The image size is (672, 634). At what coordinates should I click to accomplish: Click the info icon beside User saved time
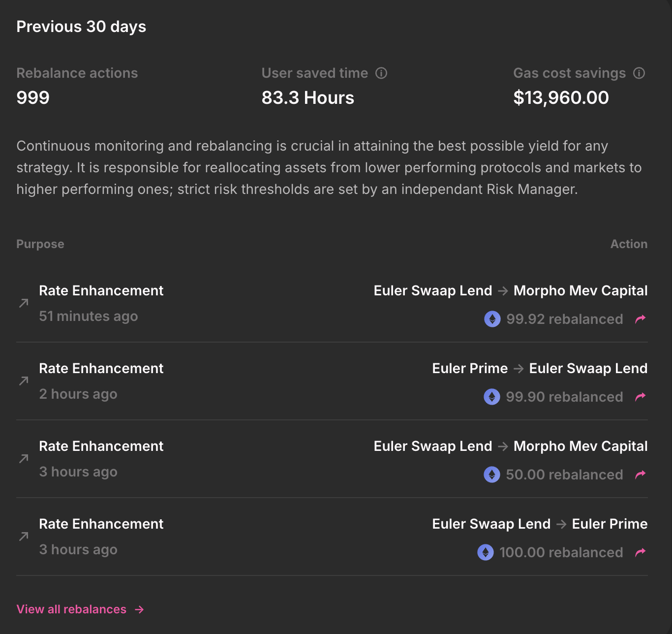(381, 73)
